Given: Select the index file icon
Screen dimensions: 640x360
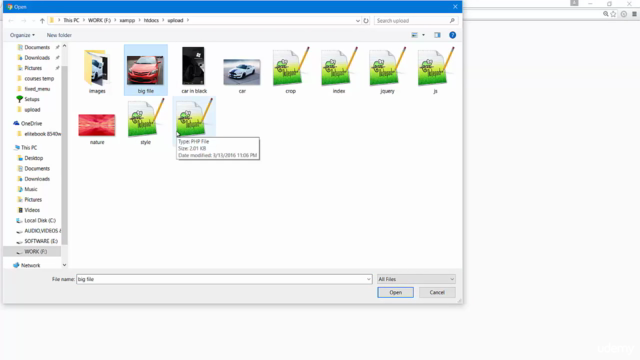Looking at the screenshot, I should coord(339,67).
